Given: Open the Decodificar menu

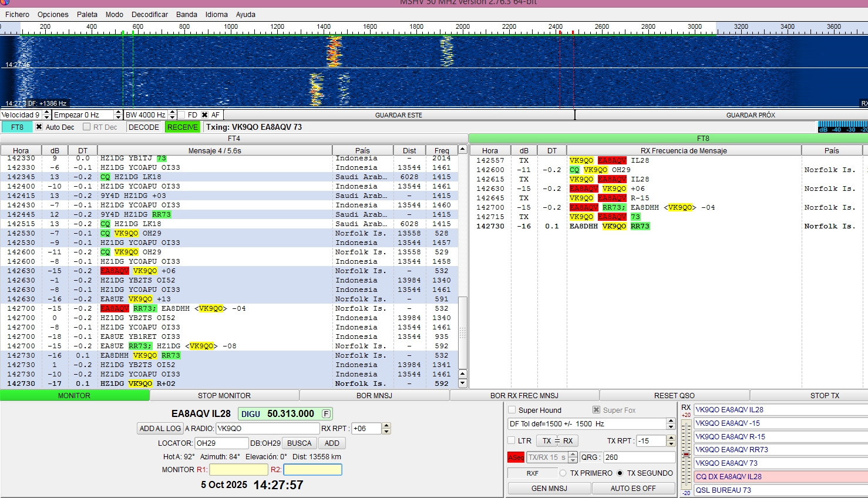Looking at the screenshot, I should pos(150,15).
